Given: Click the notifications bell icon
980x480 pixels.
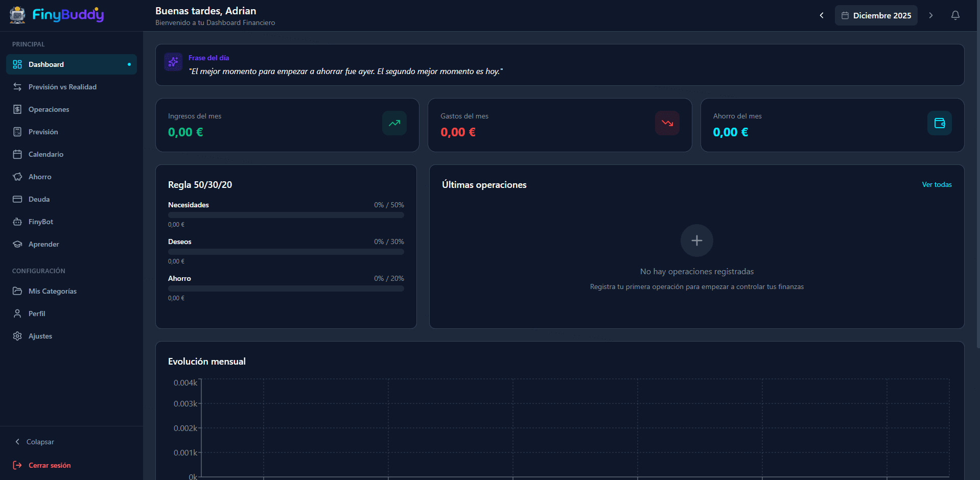Looking at the screenshot, I should [x=955, y=15].
